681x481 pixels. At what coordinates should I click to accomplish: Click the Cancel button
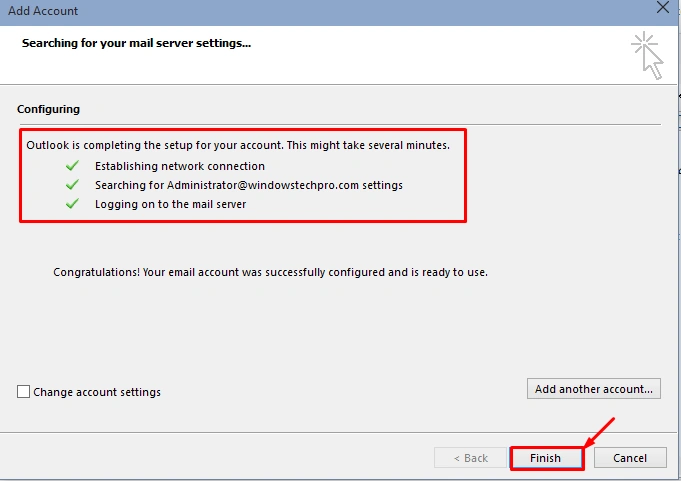[630, 458]
